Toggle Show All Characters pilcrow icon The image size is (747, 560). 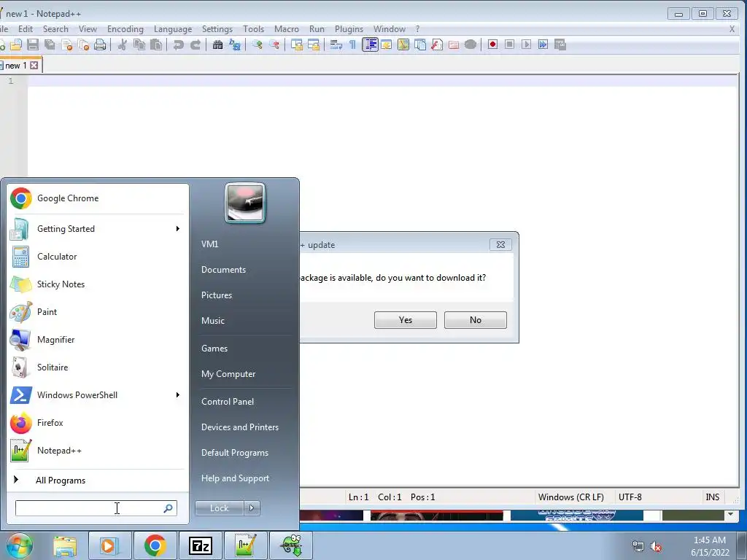[x=352, y=44]
